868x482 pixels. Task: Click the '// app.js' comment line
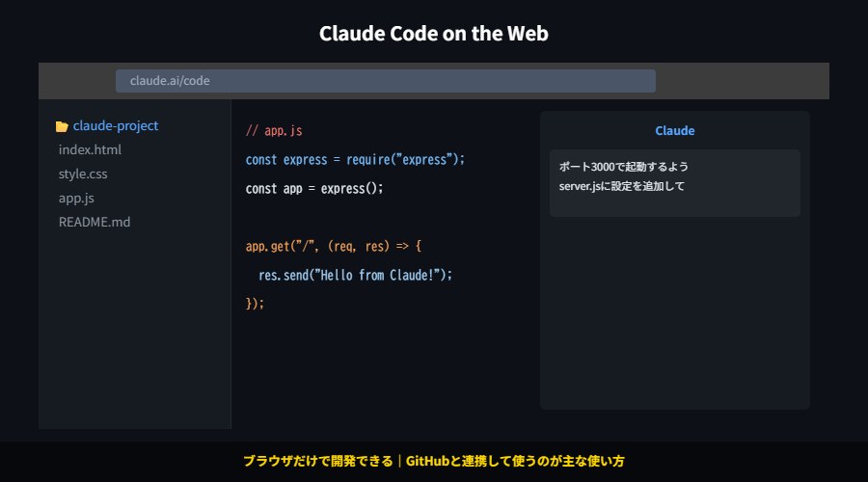click(274, 130)
